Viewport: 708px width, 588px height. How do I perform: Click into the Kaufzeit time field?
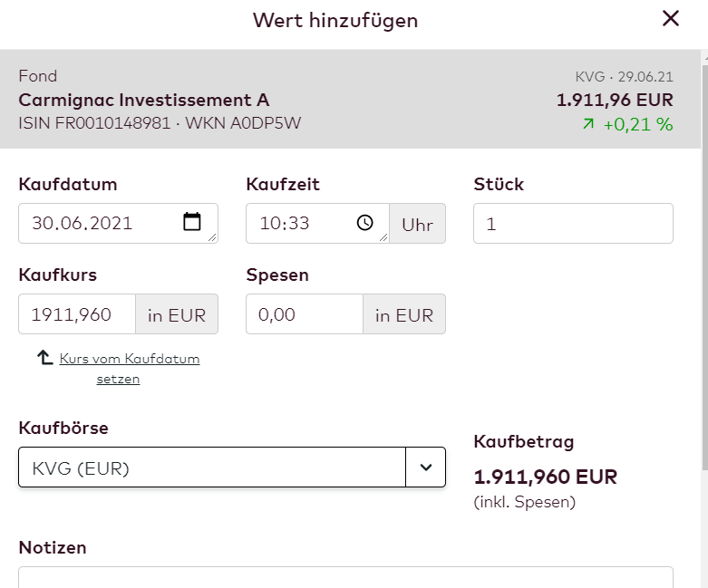299,223
